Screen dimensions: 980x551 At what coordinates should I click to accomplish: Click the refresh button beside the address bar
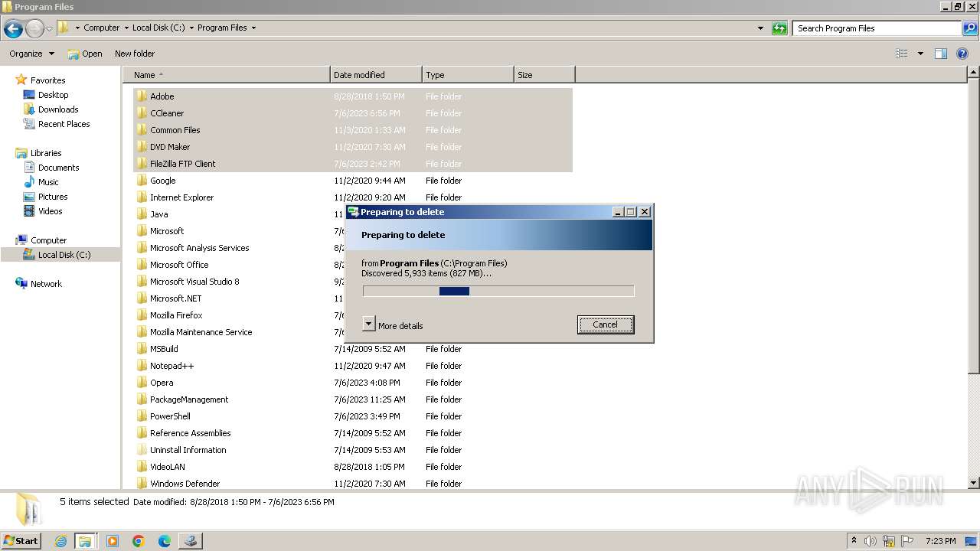coord(779,28)
